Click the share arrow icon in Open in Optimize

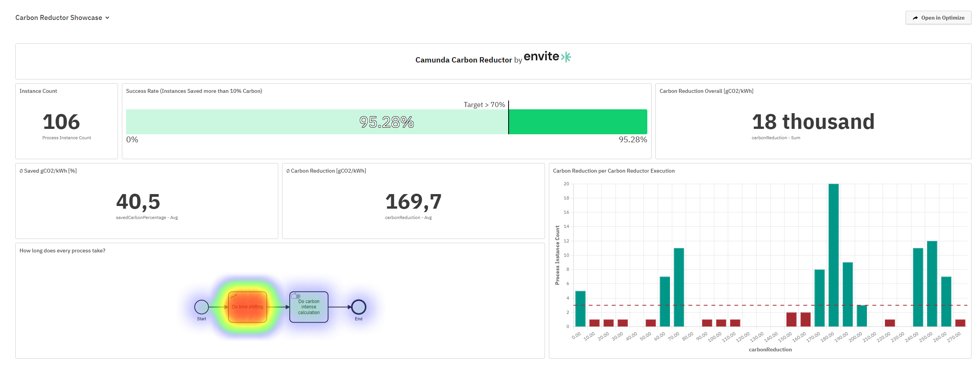(x=915, y=18)
